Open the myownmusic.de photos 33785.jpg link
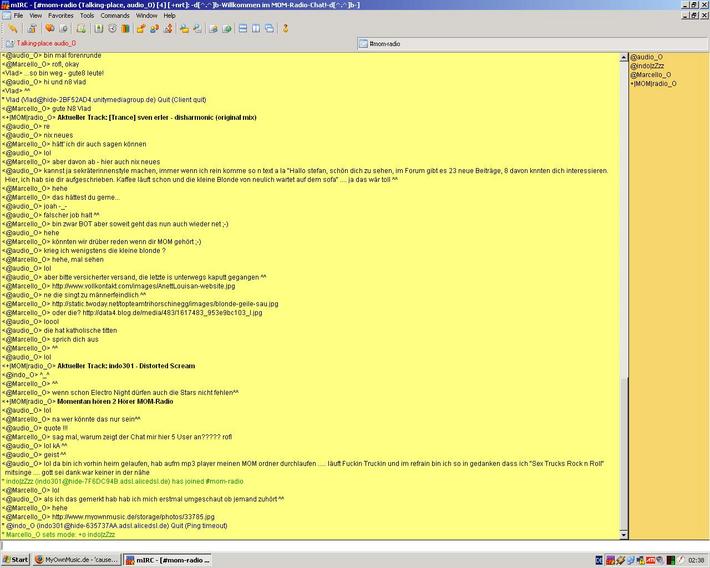 pos(133,517)
